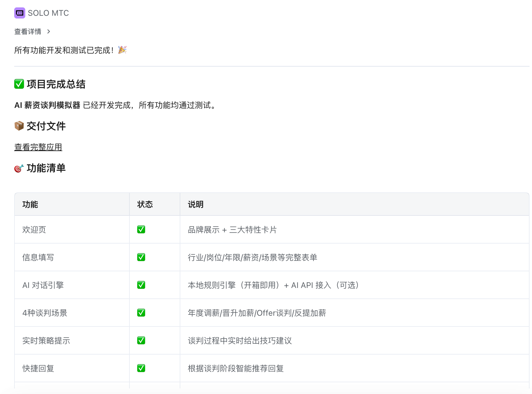Click the status check for 实时策略提示
This screenshot has height=394, width=532.
tap(141, 341)
